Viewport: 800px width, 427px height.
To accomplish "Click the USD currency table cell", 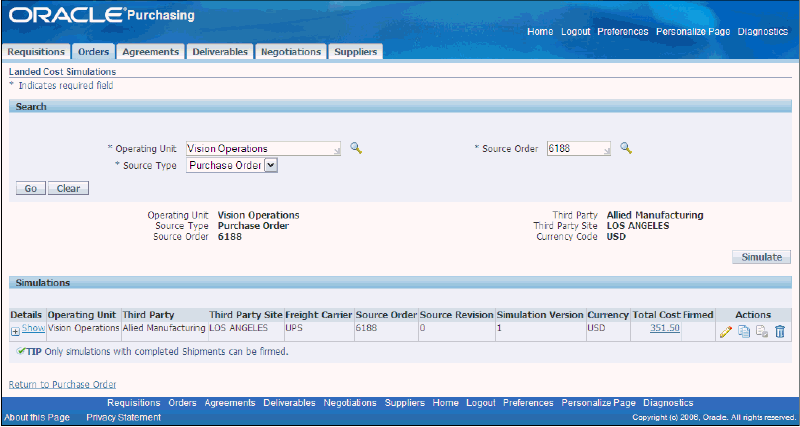I will tap(608, 331).
